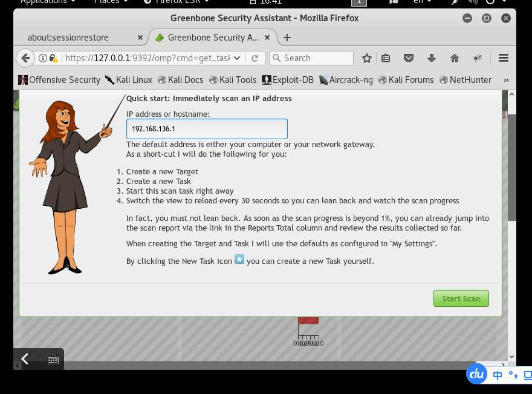Click the clock in the top panel

tap(265, 2)
